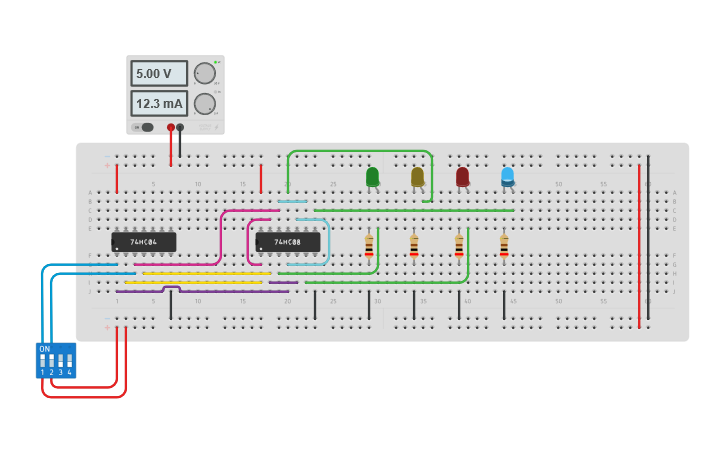
Task: Select the long green wire along row C
Action: pyautogui.click(x=414, y=210)
